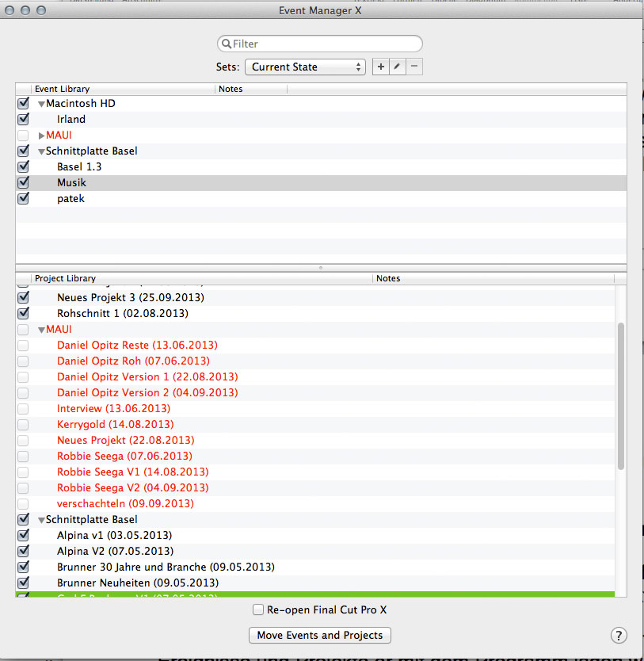Check the Kerrygold project checkbox
This screenshot has width=644, height=661.
23,425
